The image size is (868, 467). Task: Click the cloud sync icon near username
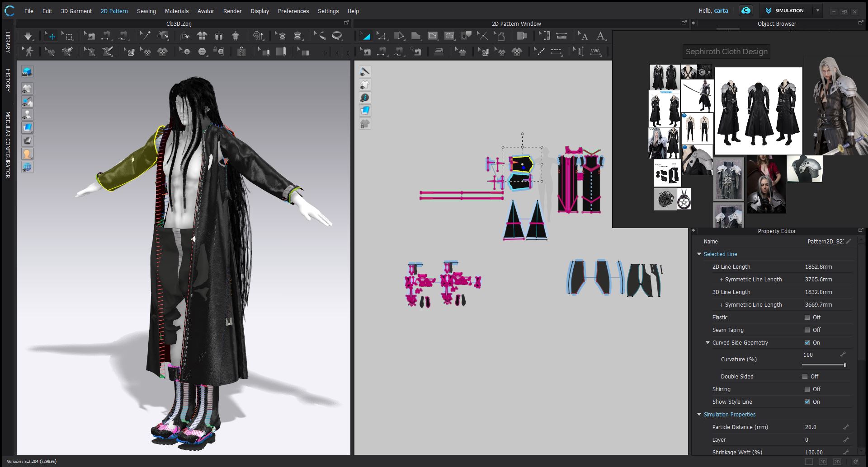[x=746, y=10]
